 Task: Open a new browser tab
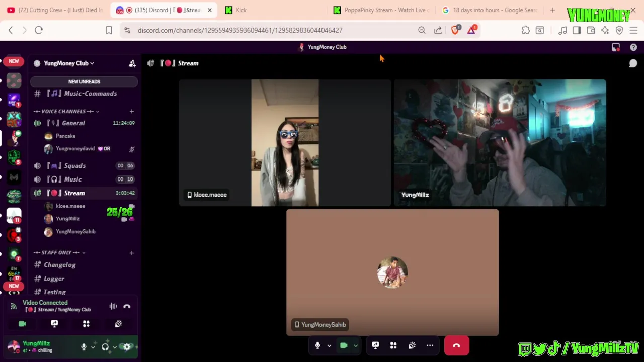[552, 10]
